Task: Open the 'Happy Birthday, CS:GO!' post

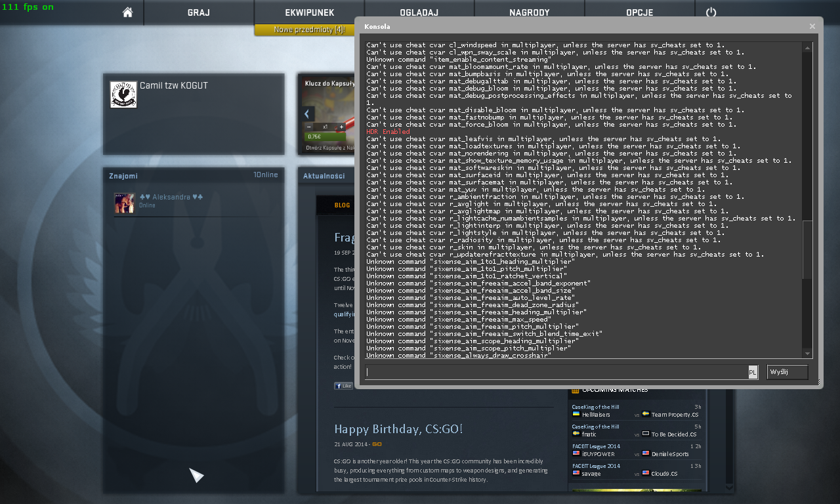Action: [398, 429]
